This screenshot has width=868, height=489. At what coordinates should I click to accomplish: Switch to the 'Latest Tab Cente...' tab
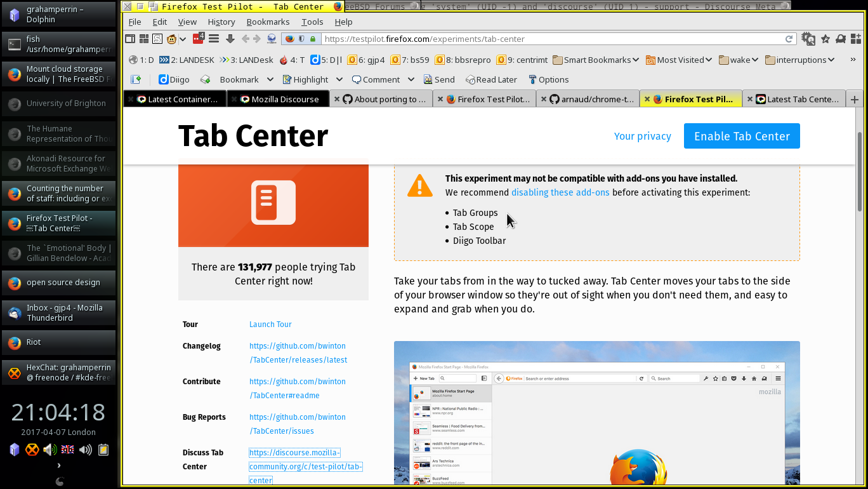794,99
